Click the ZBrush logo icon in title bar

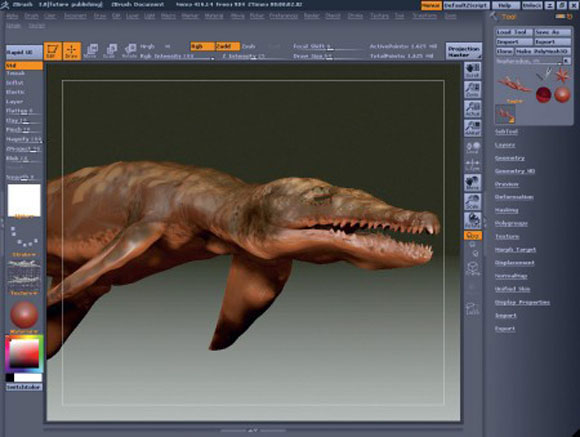5,5
